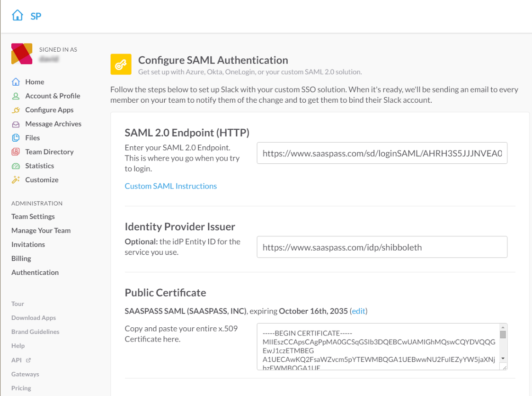The height and width of the screenshot is (396, 532).
Task: Click the certificate box scroll down arrow
Action: (503, 359)
